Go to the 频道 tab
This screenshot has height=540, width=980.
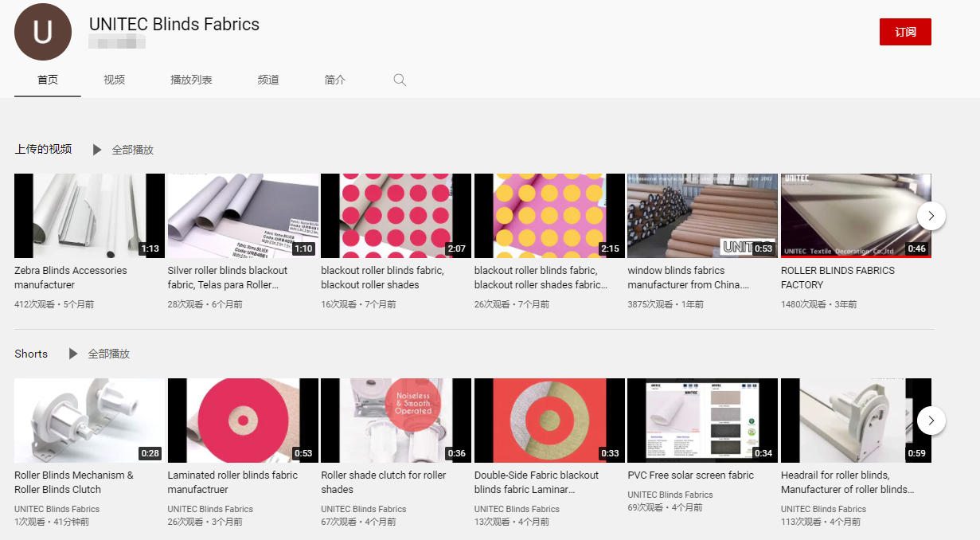(268, 80)
